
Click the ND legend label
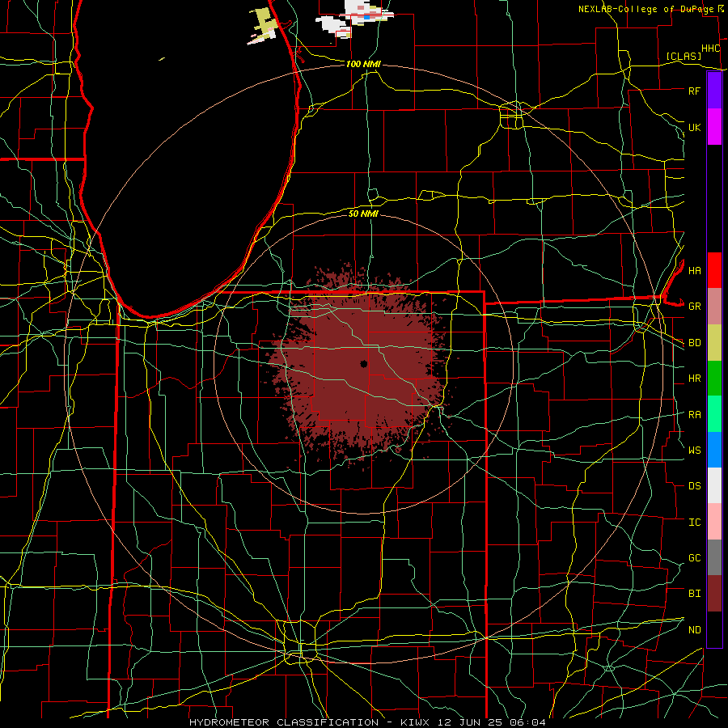694,629
